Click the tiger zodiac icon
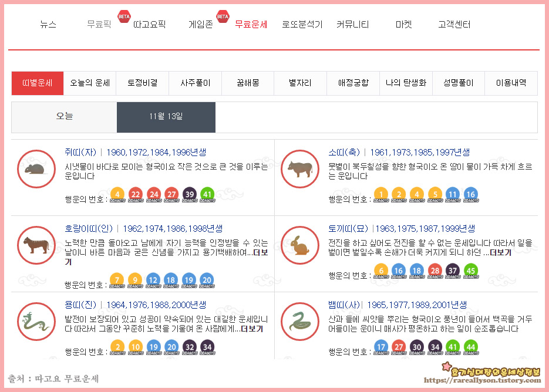Screen dimensions: 549x392 pyautogui.click(x=36, y=245)
